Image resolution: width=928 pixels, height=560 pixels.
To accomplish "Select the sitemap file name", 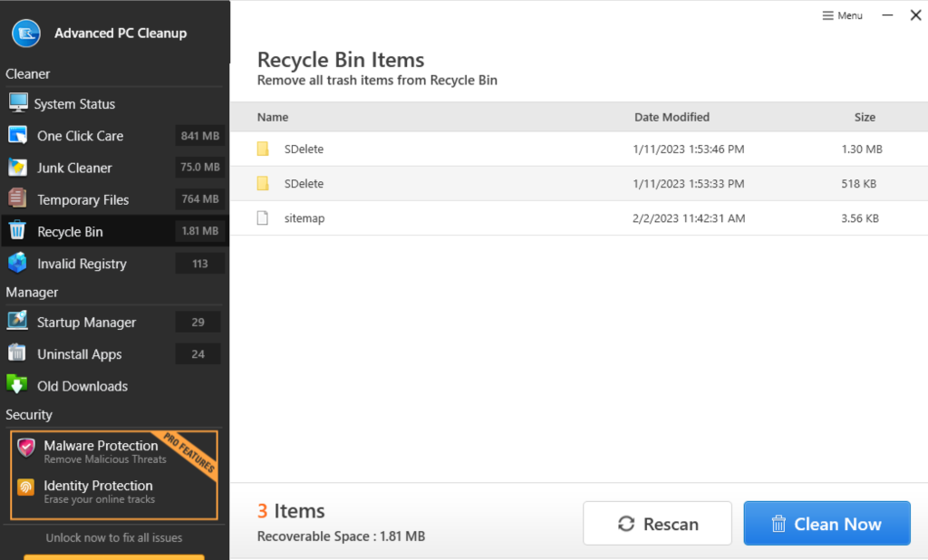I will tap(304, 217).
